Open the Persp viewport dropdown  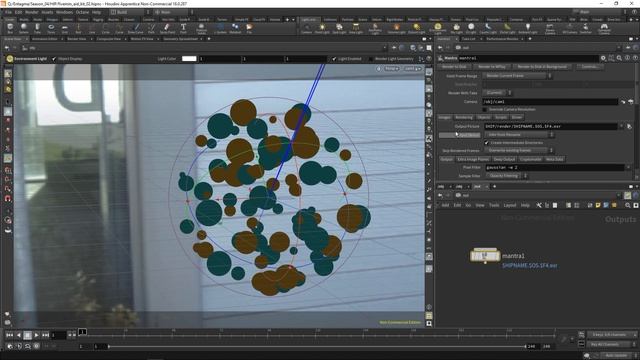coord(391,69)
